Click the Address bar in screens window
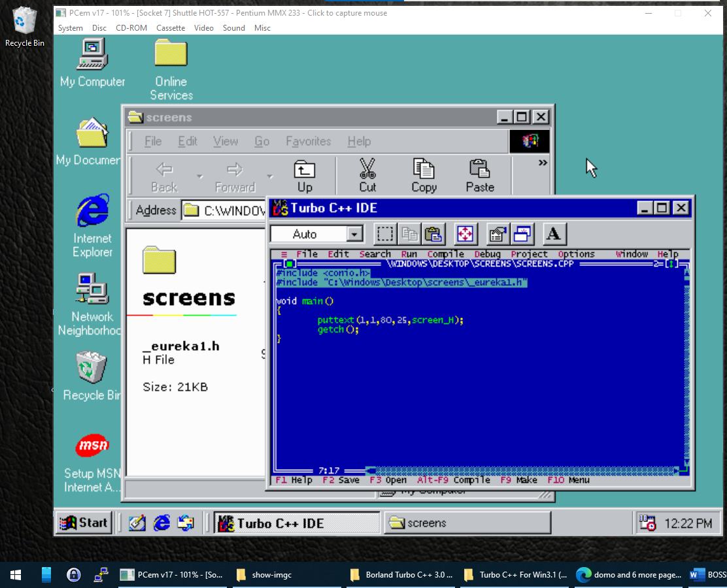 pos(224,211)
